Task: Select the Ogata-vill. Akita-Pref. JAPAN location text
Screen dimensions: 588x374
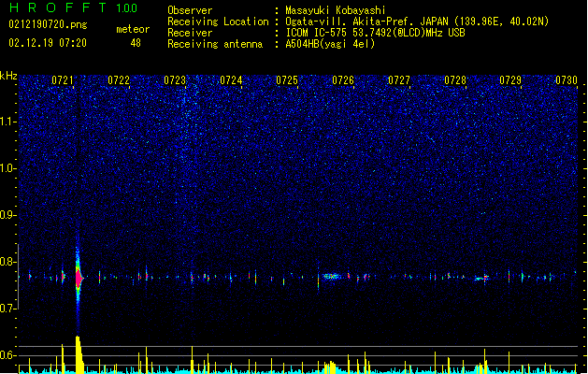Action: [x=417, y=22]
